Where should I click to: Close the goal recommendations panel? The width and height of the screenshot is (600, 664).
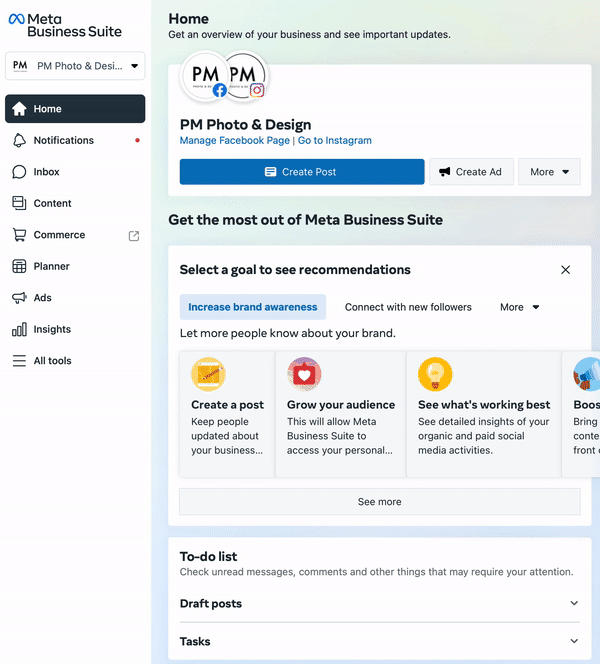[x=565, y=270]
